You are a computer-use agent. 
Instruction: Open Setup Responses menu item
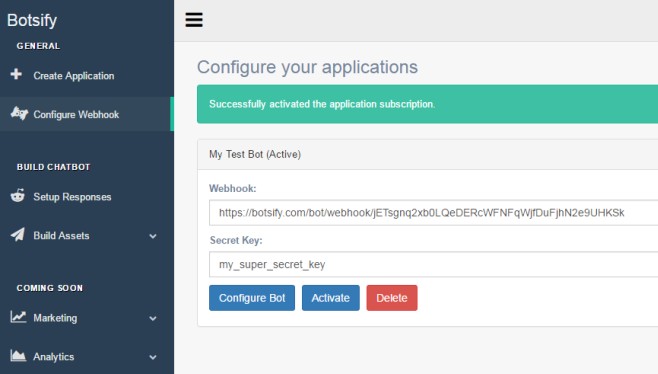click(72, 197)
